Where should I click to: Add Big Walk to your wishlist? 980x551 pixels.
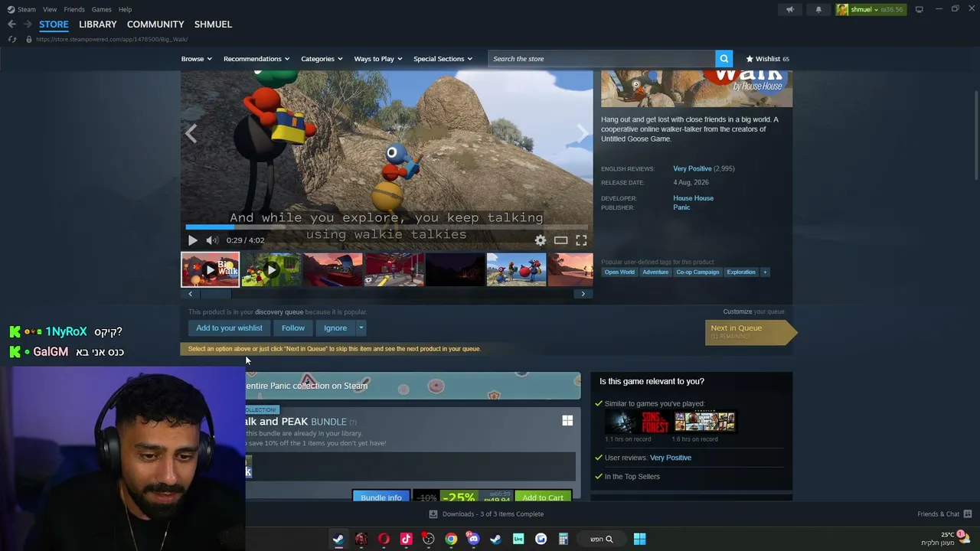coord(229,328)
